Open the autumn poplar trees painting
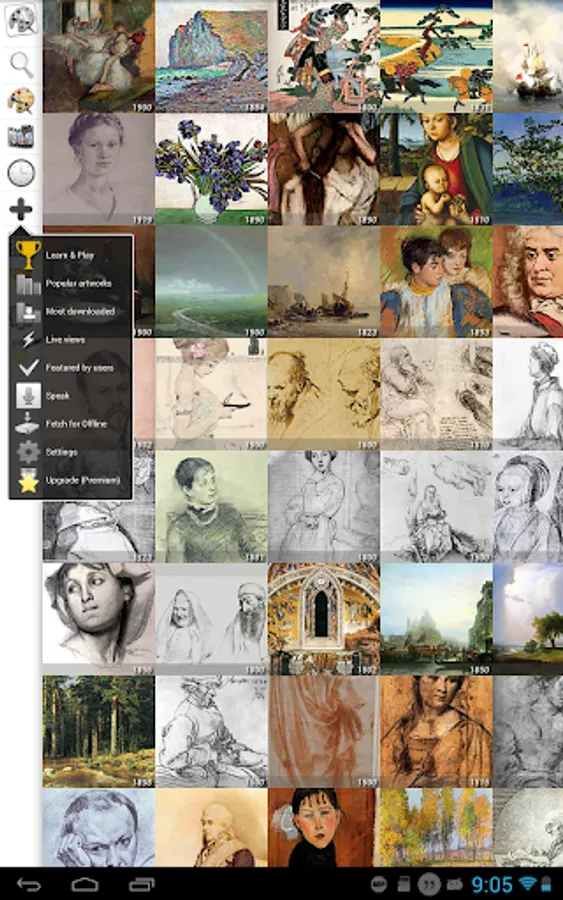This screenshot has width=563, height=900. tap(436, 827)
